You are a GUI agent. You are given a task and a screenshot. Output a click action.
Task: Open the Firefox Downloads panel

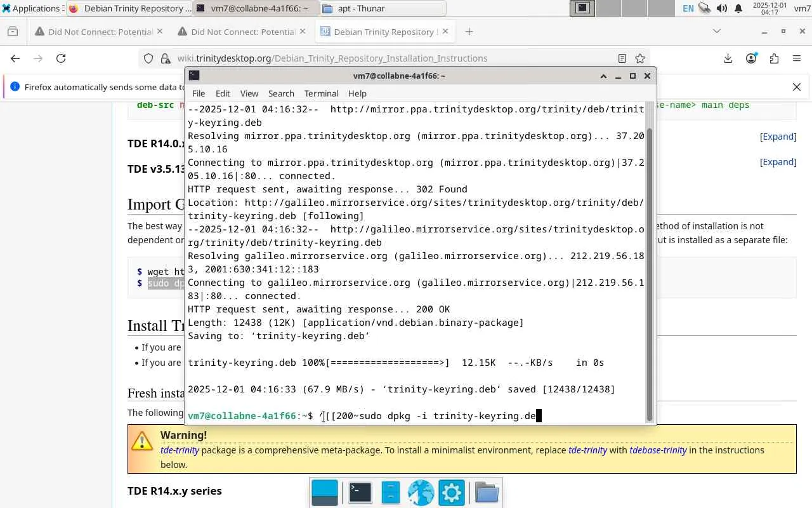728,58
